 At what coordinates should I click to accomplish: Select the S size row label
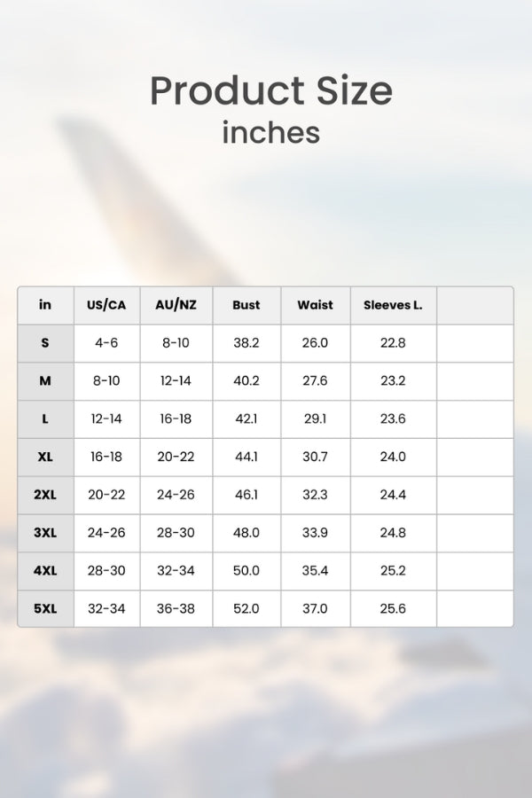(x=45, y=343)
